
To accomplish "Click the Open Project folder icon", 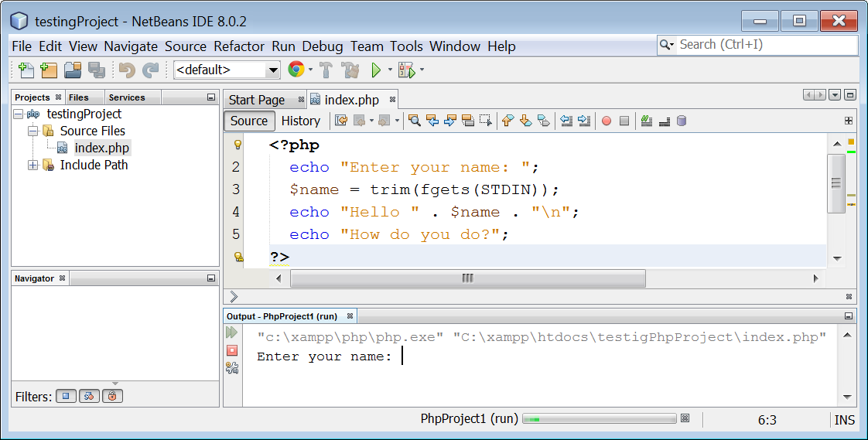I will (73, 70).
